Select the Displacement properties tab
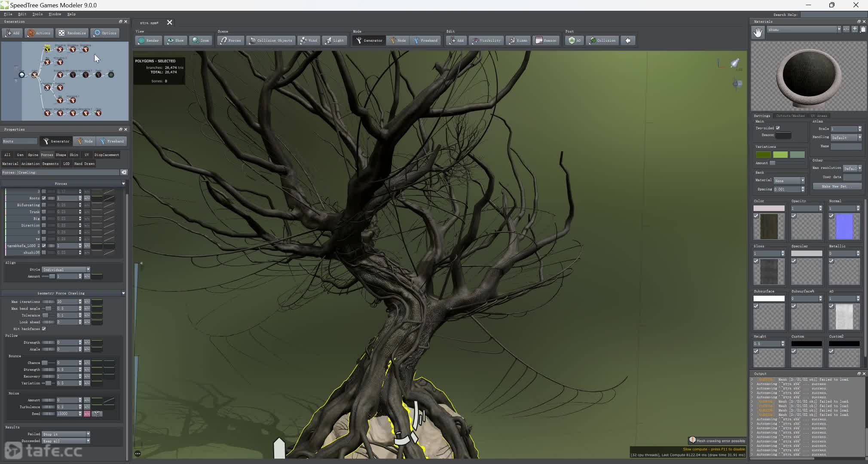 107,155
